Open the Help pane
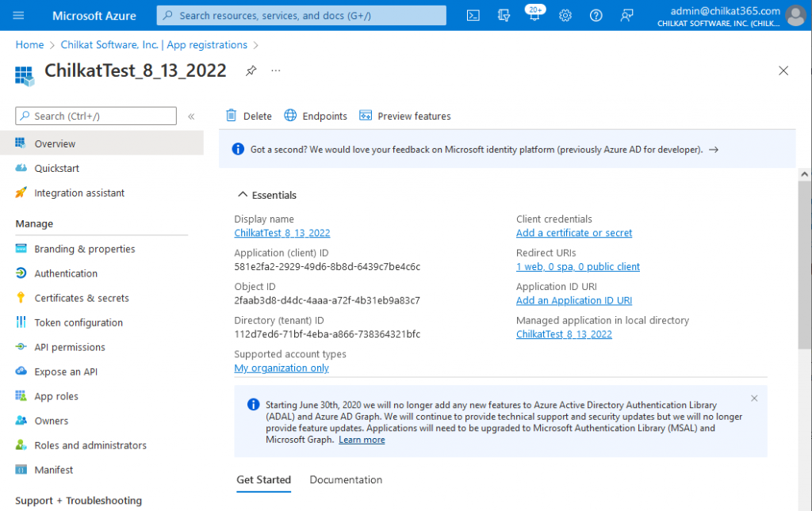Screen dimensions: 812x511 point(596,15)
